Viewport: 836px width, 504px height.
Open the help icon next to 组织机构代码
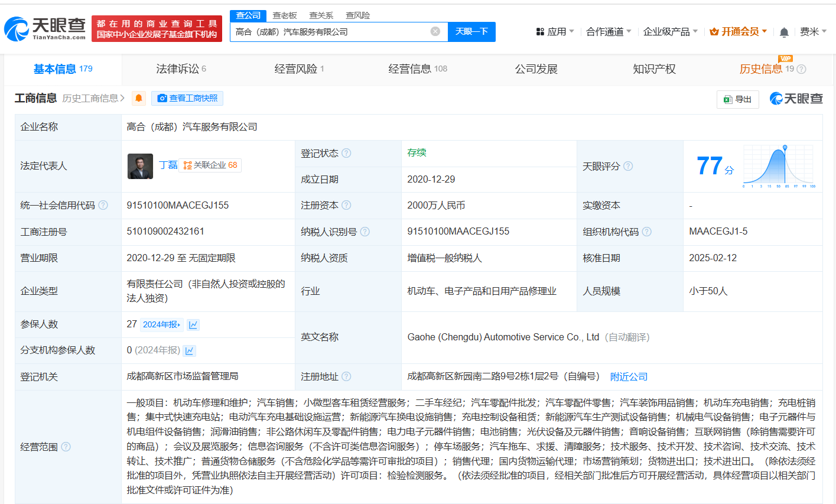point(646,232)
